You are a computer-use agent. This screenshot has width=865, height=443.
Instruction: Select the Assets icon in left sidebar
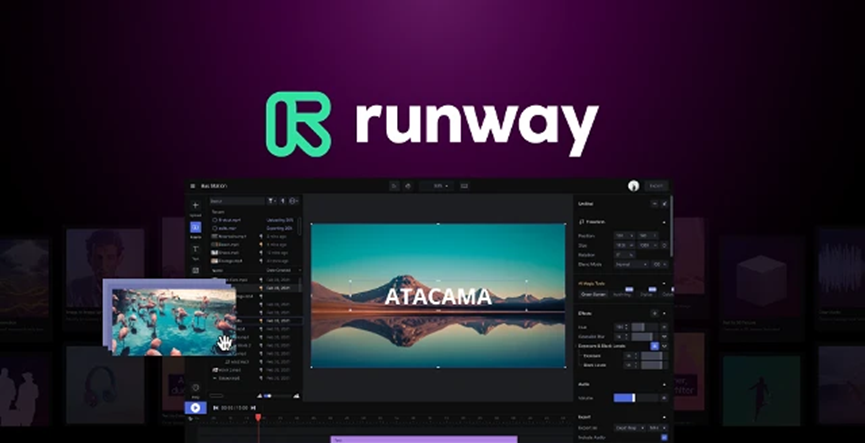click(195, 227)
